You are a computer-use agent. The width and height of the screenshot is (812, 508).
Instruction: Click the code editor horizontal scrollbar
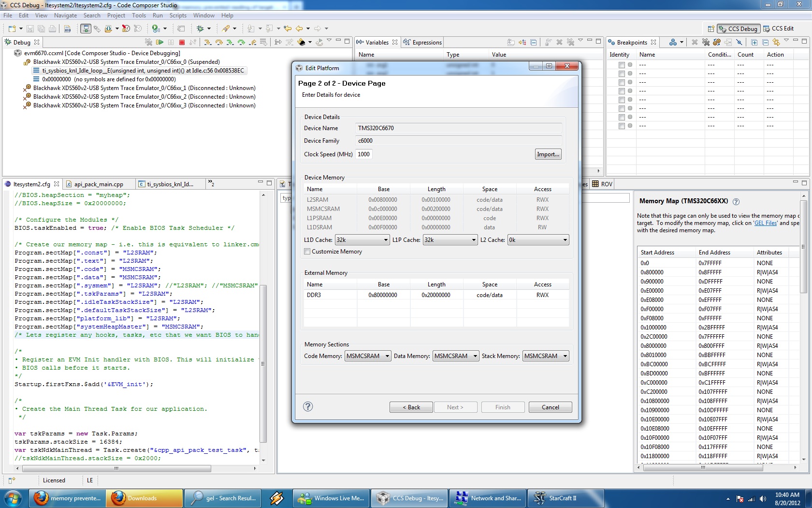click(116, 468)
